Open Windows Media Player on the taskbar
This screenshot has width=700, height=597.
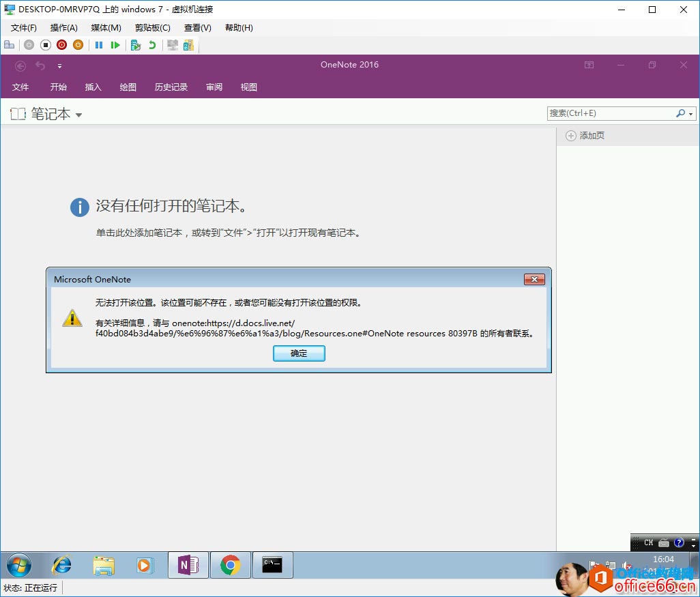144,566
